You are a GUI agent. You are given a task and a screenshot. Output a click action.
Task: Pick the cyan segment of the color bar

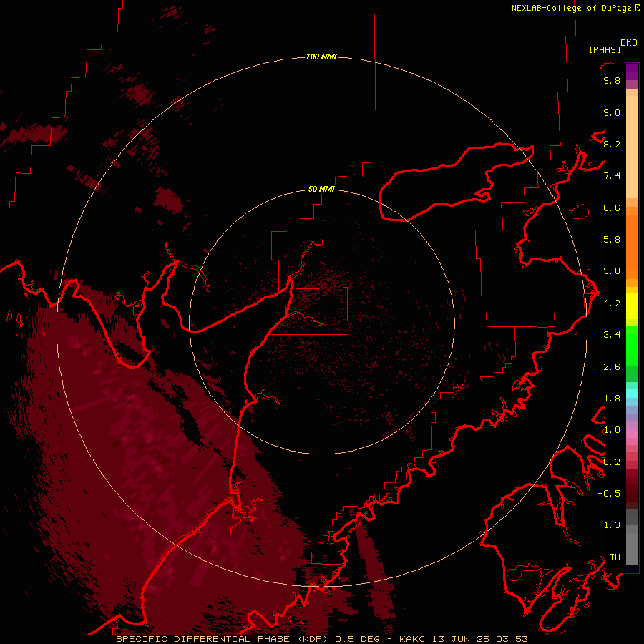click(x=632, y=393)
